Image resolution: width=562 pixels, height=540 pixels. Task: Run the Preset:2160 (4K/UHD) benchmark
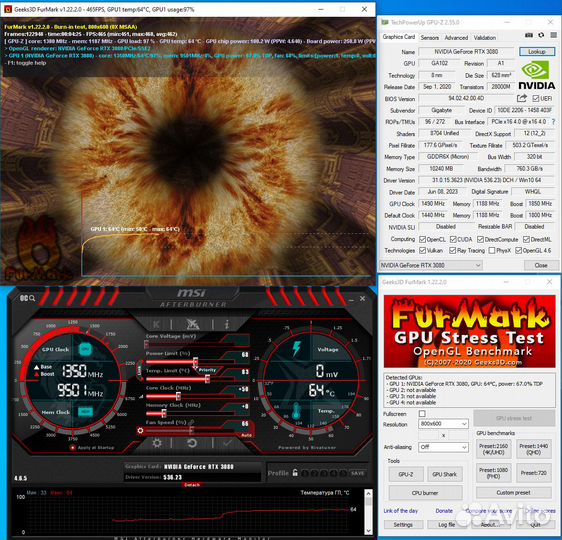[493, 449]
